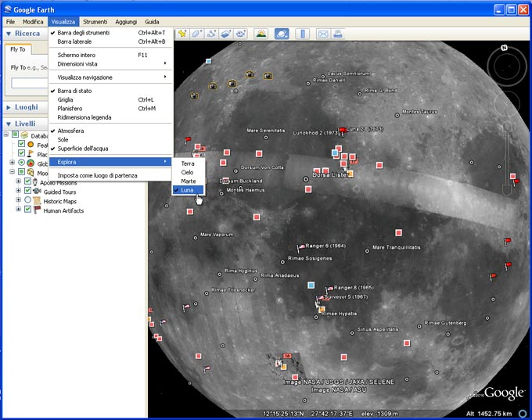This screenshot has width=532, height=420.
Task: Click the Mare Serenitatis placemark dot
Action: (266, 138)
